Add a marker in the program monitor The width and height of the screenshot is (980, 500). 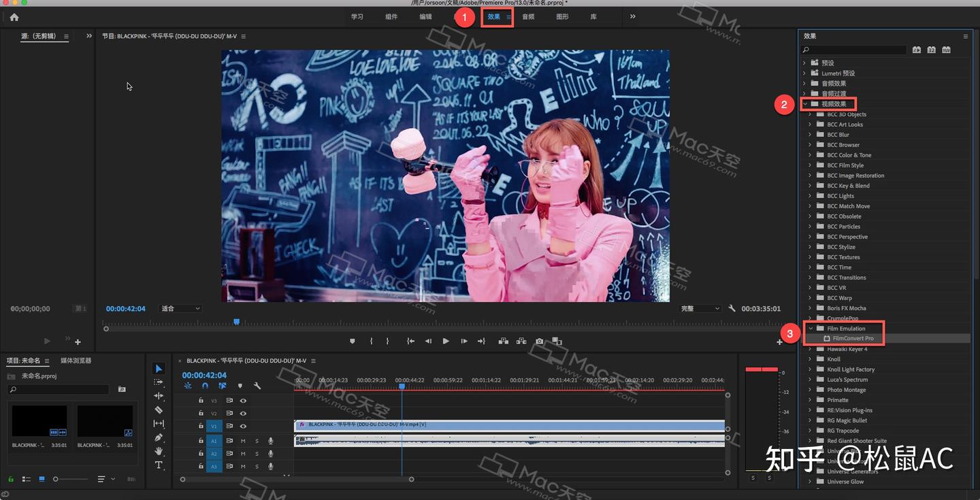click(353, 341)
